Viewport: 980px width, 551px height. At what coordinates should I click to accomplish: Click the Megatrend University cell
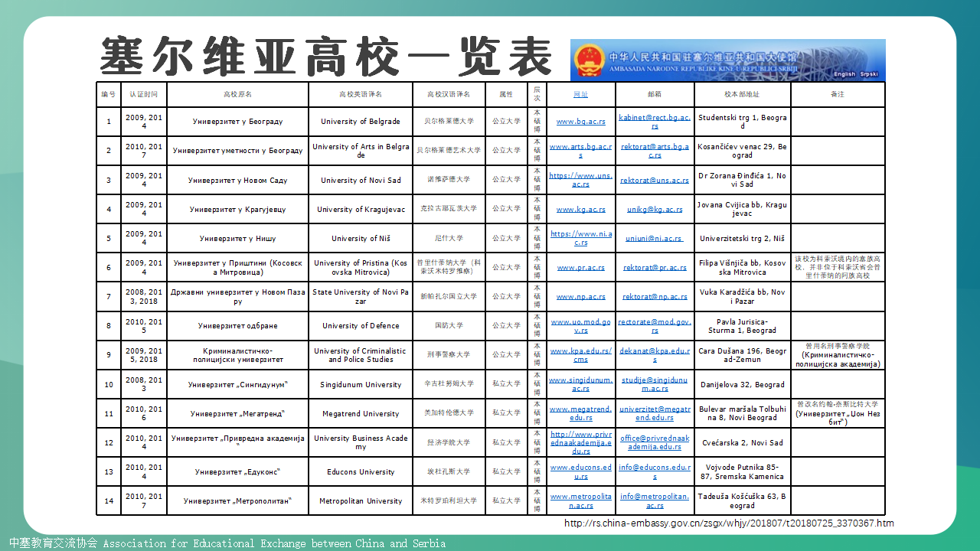pos(361,413)
